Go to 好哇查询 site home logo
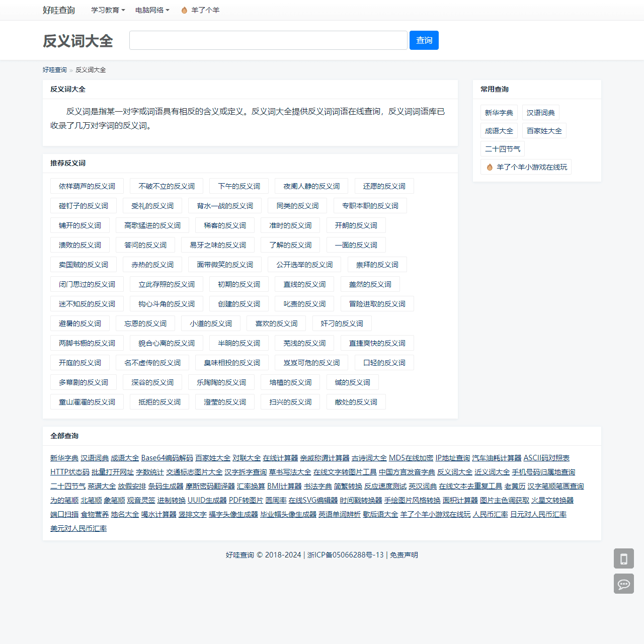Screen dimensions: 644x644 click(59, 10)
